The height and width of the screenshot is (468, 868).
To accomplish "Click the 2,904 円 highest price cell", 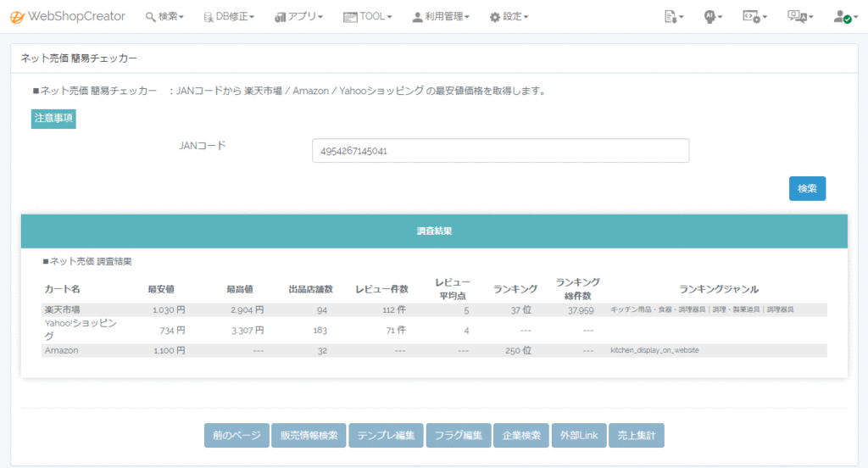I will tap(247, 310).
